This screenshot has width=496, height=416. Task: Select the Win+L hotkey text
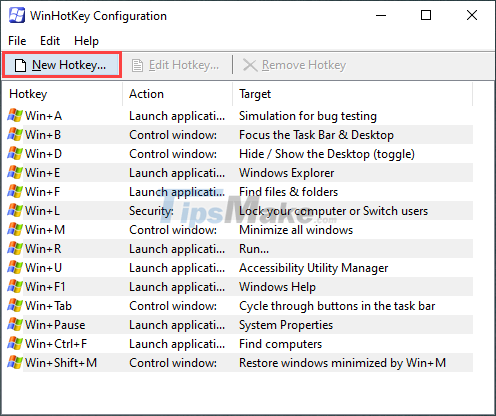(43, 211)
